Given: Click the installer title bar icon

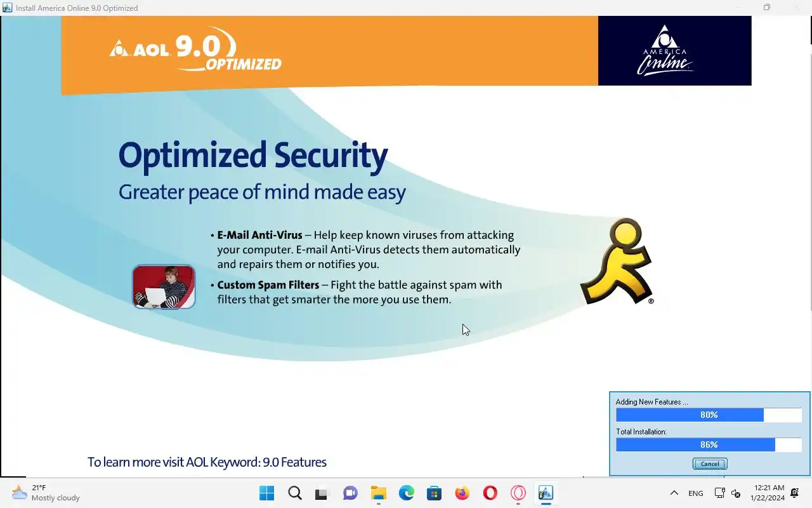Looking at the screenshot, I should (7, 8).
